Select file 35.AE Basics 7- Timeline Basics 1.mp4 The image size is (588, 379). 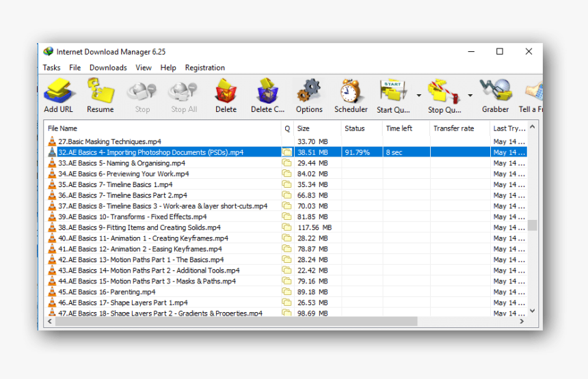115,184
